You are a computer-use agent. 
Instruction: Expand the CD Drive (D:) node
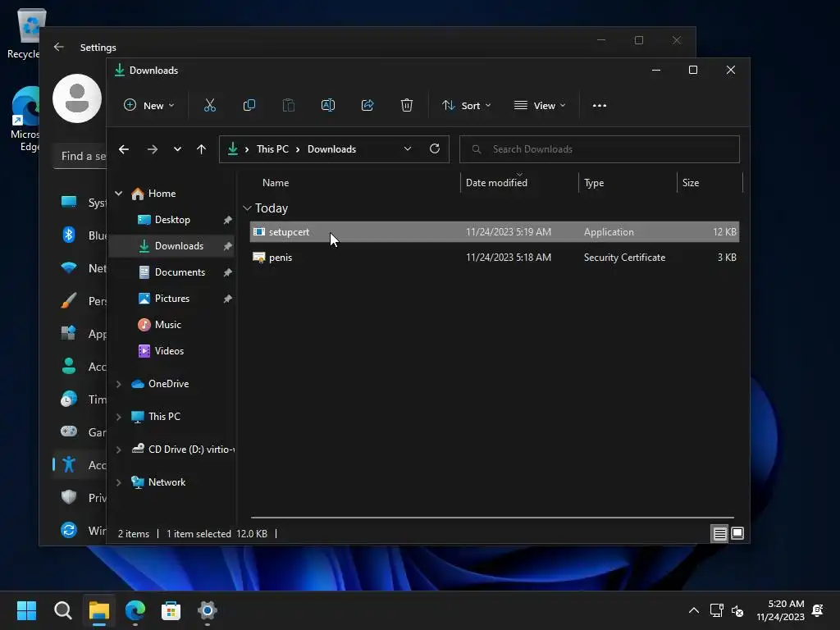click(x=118, y=450)
